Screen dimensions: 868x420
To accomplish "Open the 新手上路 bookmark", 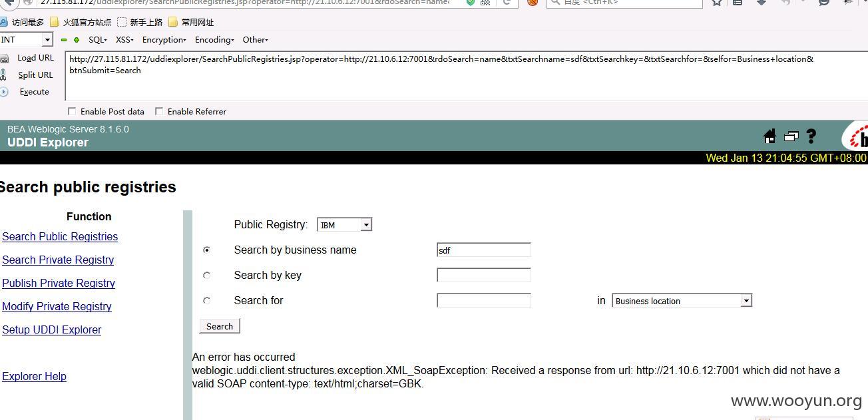I will click(140, 23).
